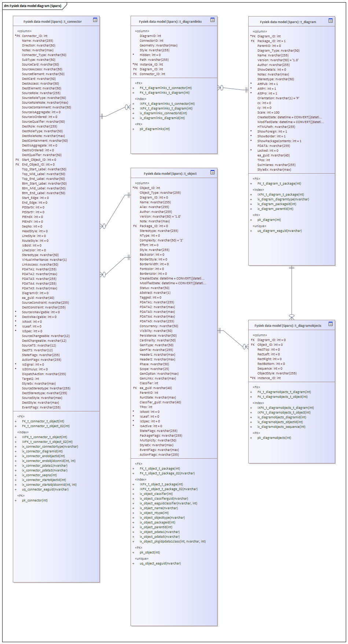Click 'Direction: nvarchar(50)' column in t_connector
Image resolution: width=348 pixels, height=644 pixels.
[39, 45]
